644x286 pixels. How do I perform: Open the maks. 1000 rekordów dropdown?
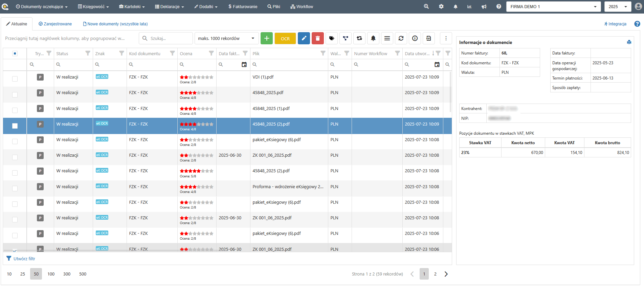(x=226, y=39)
